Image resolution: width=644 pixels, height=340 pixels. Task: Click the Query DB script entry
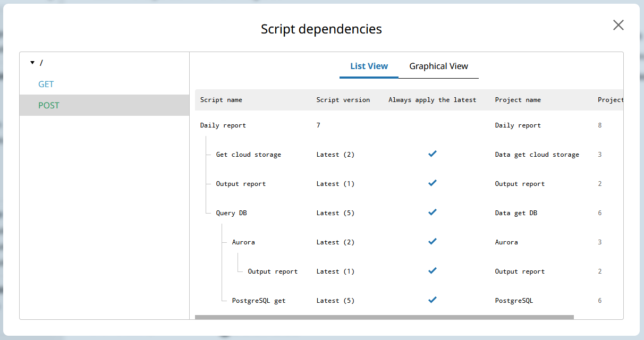tap(231, 213)
